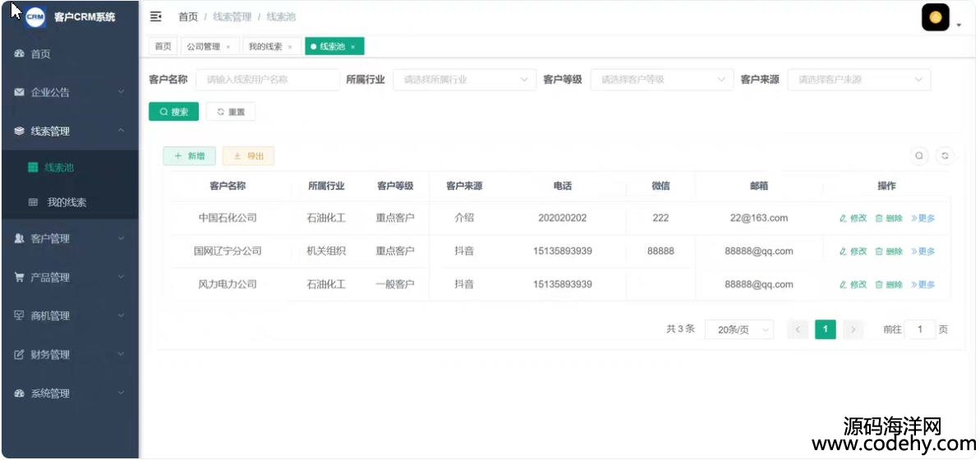The image size is (980, 460).
Task: Click the green 搜索 button
Action: (173, 112)
